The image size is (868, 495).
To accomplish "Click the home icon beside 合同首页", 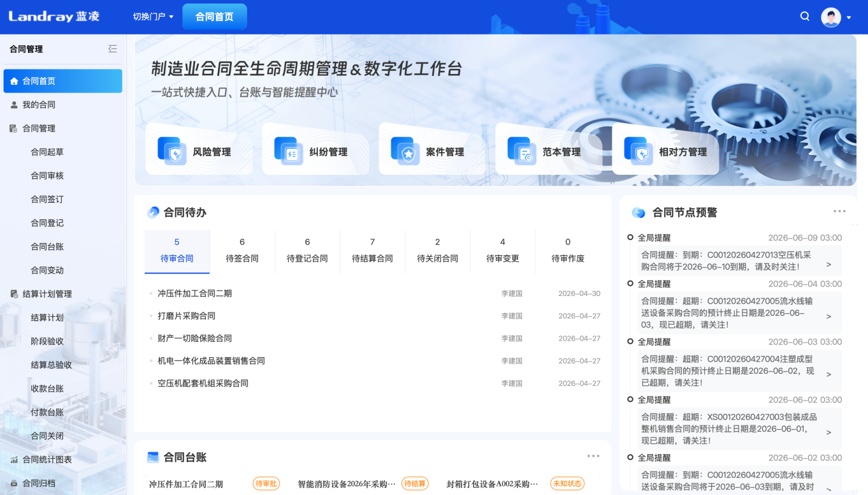I will 14,81.
